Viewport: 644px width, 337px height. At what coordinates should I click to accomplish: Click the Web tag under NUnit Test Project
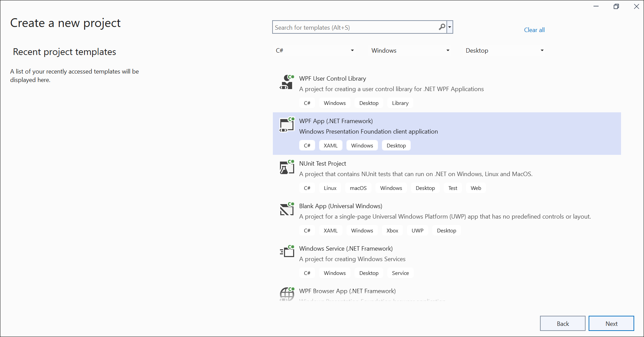click(x=476, y=188)
